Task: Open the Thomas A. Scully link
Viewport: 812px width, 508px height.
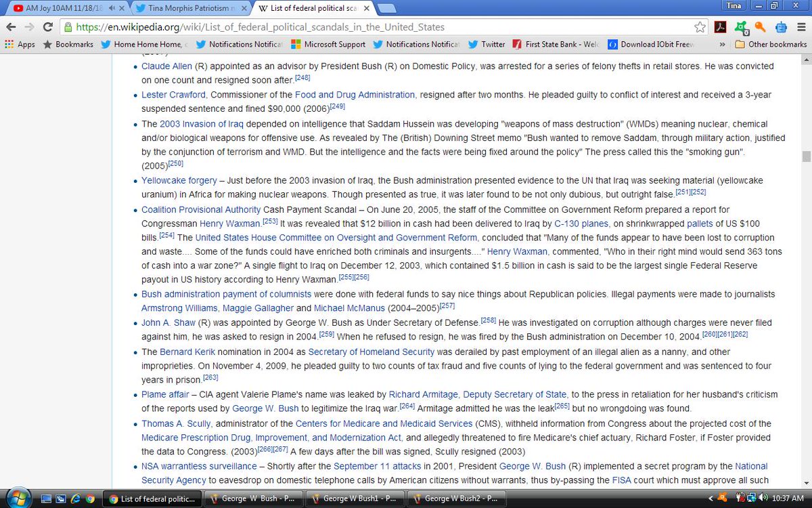Action: (176, 424)
